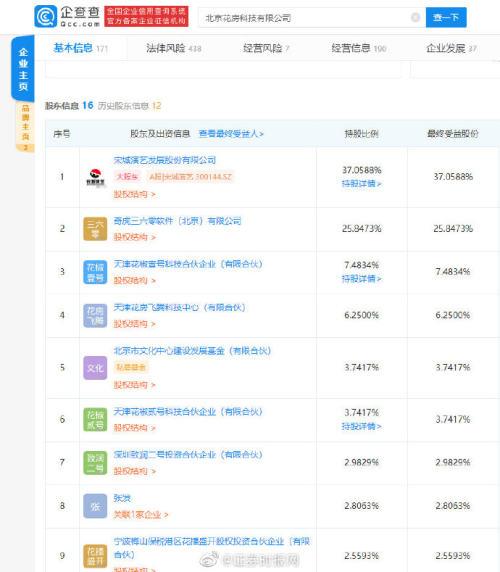This screenshot has width=500, height=572.
Task: Expand 股权结构 under 宋城演艺
Action: (134, 194)
